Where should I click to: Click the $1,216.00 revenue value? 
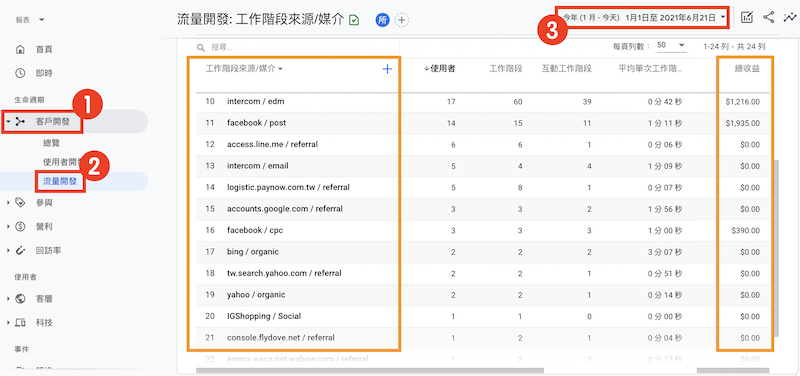coord(742,102)
